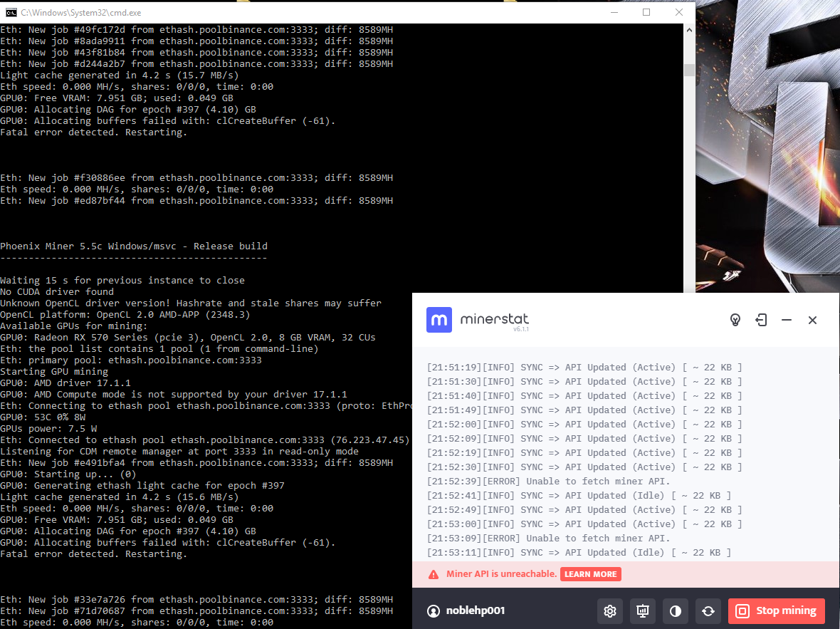Click 'Listening for CDM remote manager' line
This screenshot has width=840, height=629.
click(x=179, y=452)
